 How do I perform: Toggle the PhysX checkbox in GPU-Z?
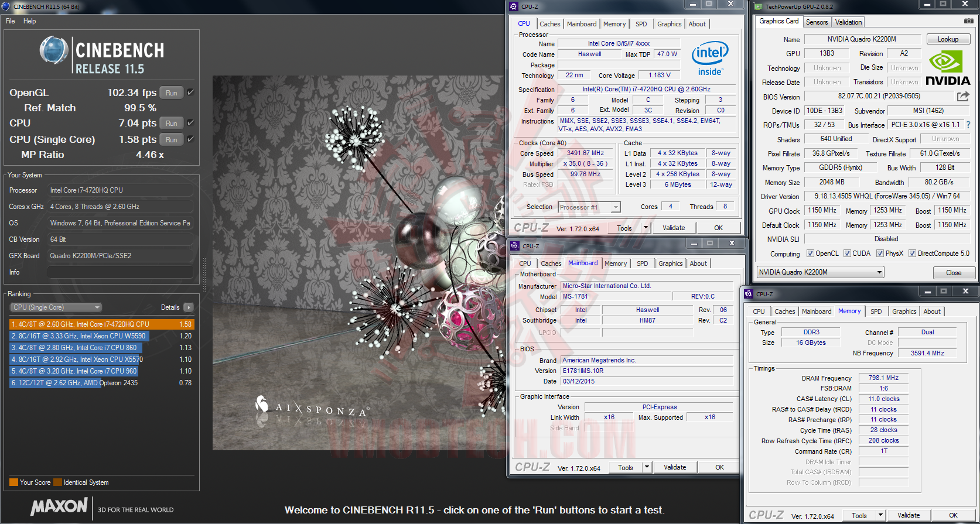click(x=880, y=254)
